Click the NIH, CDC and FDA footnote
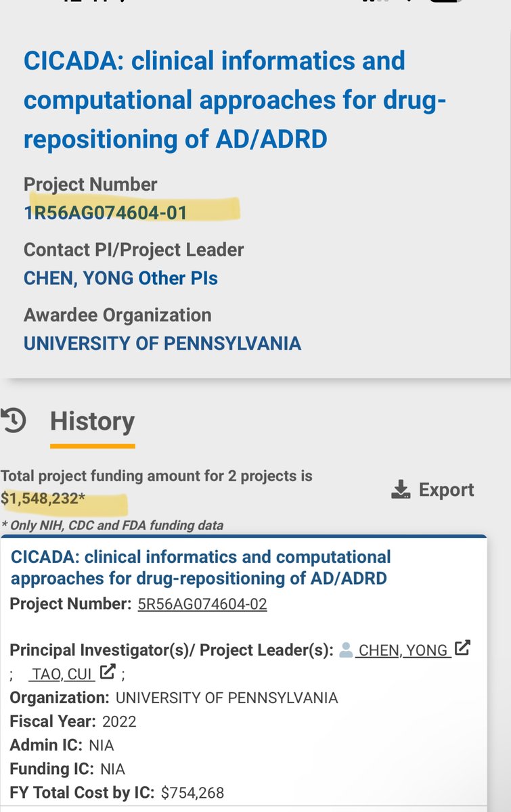The image size is (511, 812). tap(112, 525)
